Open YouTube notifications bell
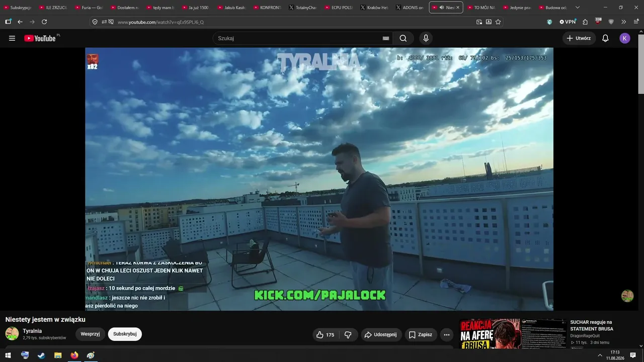Screen dimensions: 644x362 pos(605,38)
